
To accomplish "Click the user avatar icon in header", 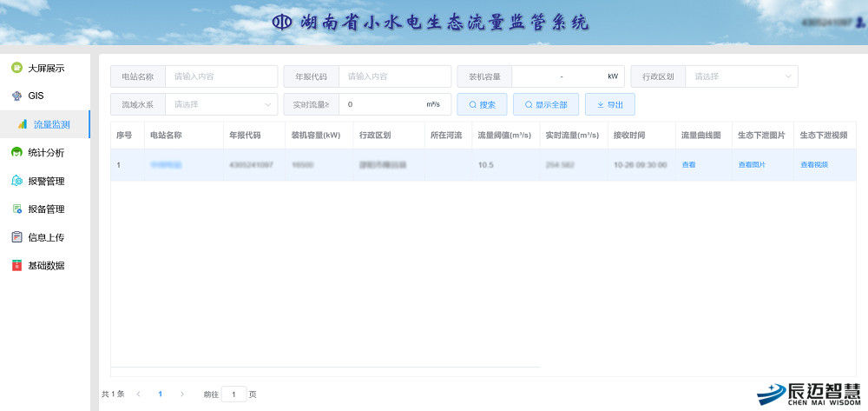I will pyautogui.click(x=858, y=23).
